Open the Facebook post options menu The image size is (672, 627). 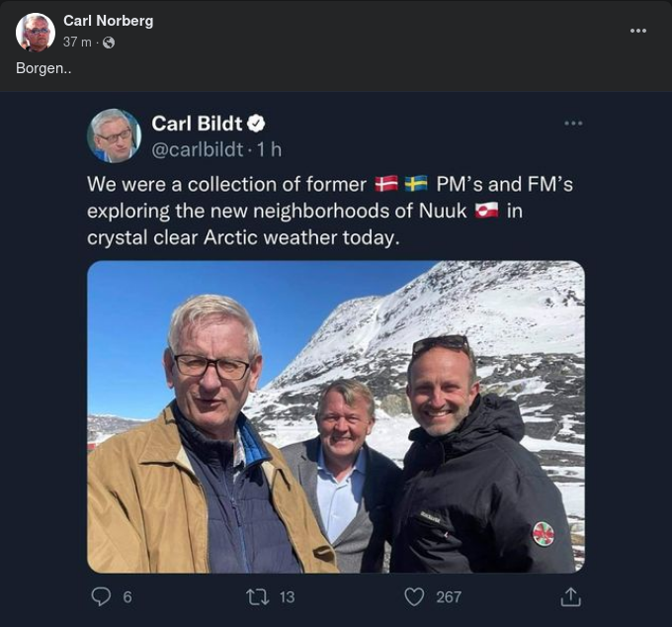click(x=638, y=31)
